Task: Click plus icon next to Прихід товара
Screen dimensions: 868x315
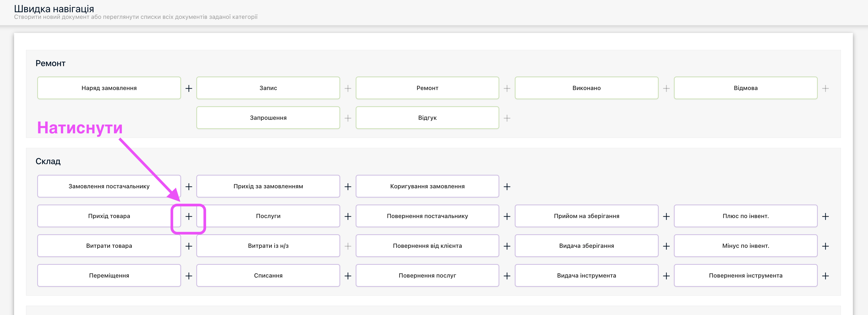Action: point(189,216)
